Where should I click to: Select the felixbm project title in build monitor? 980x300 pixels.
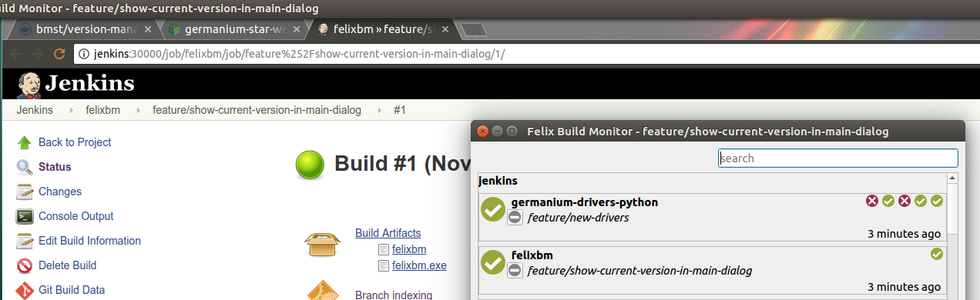coord(532,255)
